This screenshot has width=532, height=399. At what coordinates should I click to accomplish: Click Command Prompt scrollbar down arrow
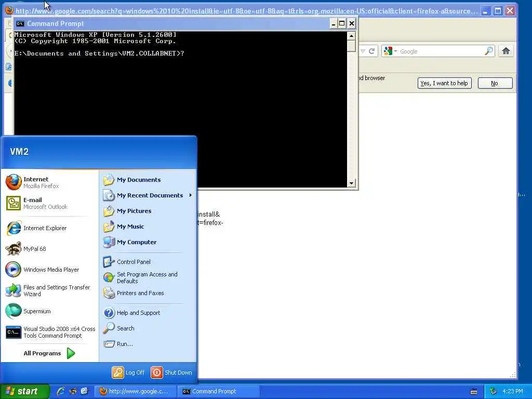351,183
